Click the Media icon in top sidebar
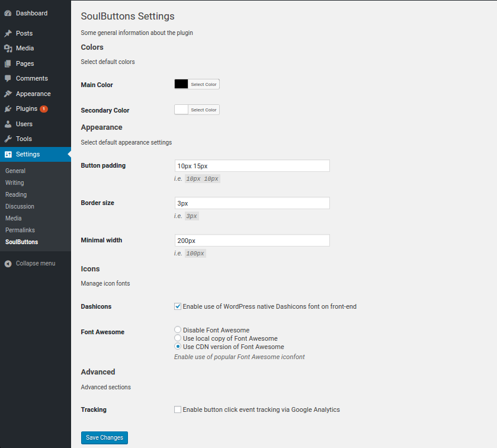The image size is (497, 448). (8, 48)
